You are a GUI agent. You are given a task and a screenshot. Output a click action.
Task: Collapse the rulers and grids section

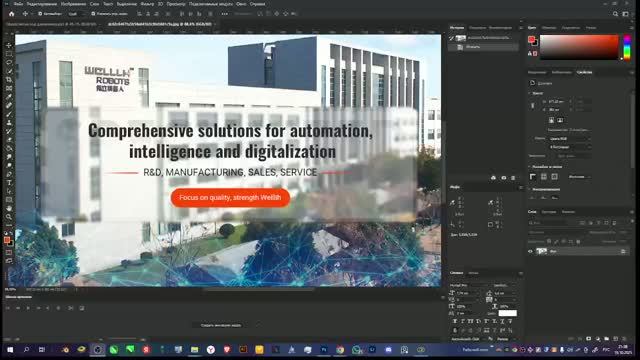530,167
